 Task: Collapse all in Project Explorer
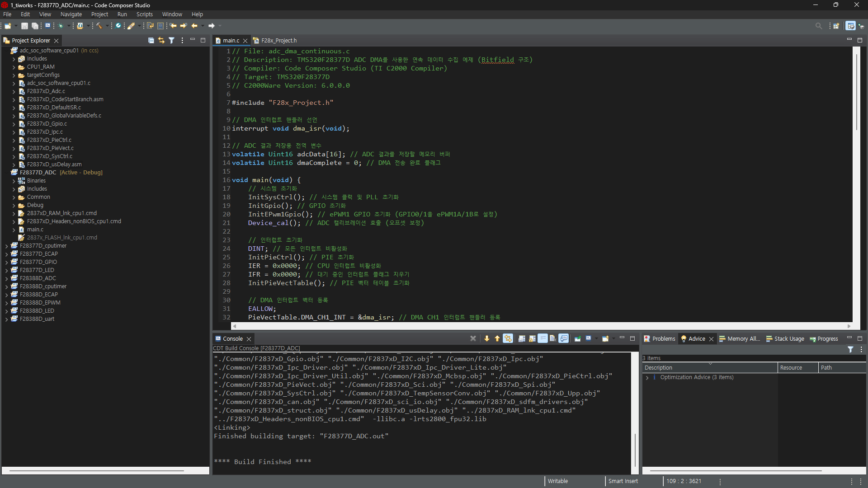tap(151, 40)
